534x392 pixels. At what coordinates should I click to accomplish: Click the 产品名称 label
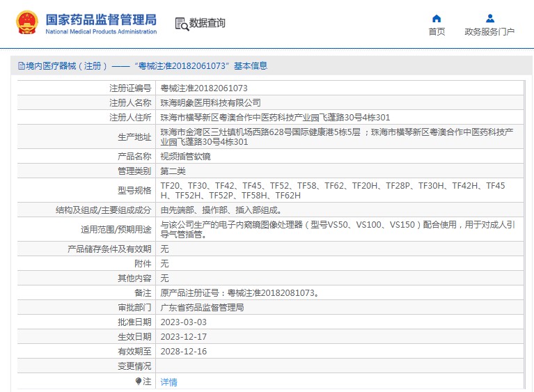[x=134, y=157]
